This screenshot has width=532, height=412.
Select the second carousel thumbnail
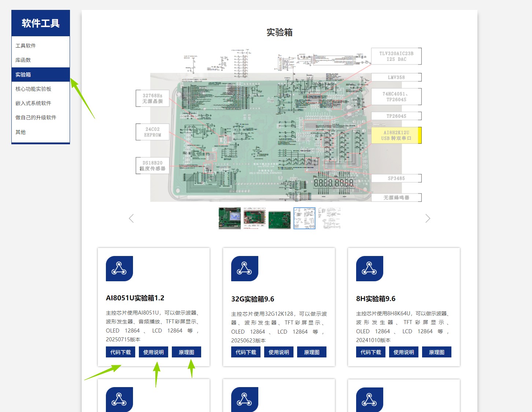255,218
